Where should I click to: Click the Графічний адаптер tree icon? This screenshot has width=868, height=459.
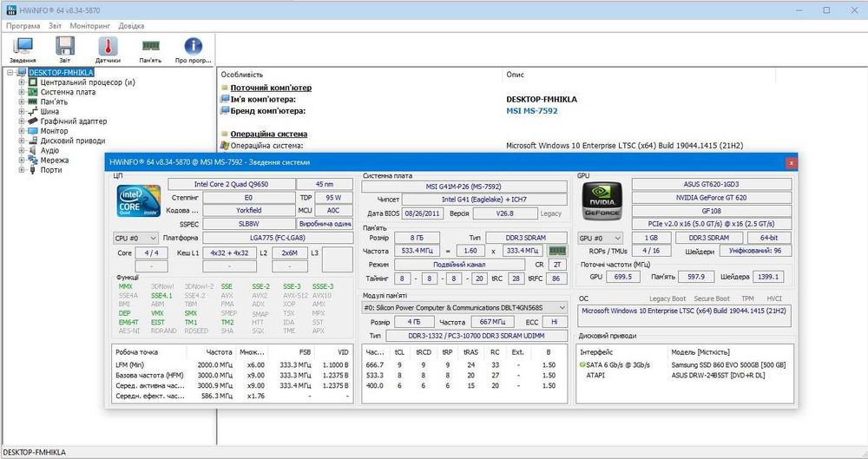(33, 121)
